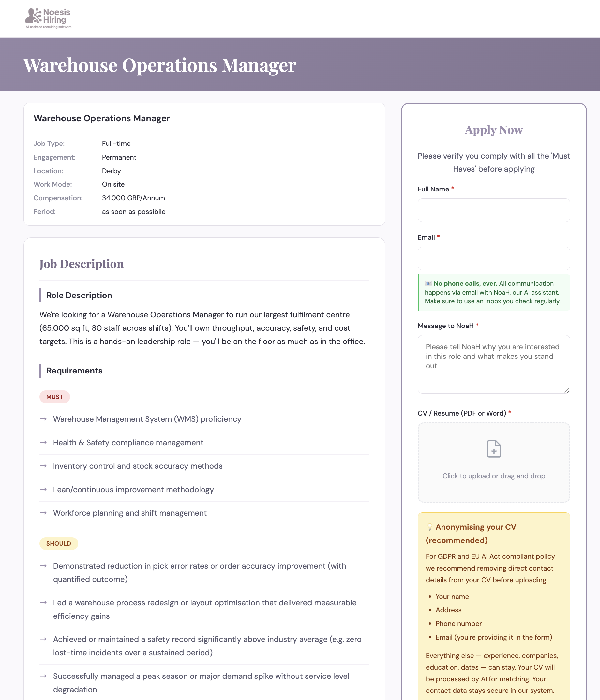Screen dimensions: 600x700
Task: Click the 'as soon as possibile' period value
Action: tap(134, 211)
